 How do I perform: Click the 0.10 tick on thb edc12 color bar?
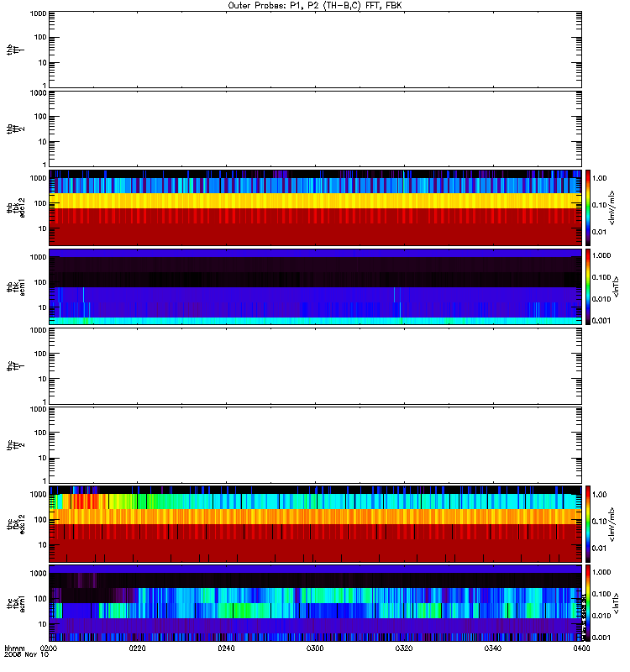[x=599, y=205]
